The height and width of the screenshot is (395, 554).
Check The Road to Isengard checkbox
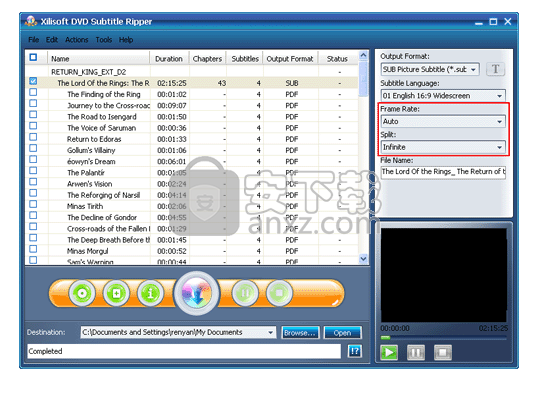pyautogui.click(x=33, y=115)
